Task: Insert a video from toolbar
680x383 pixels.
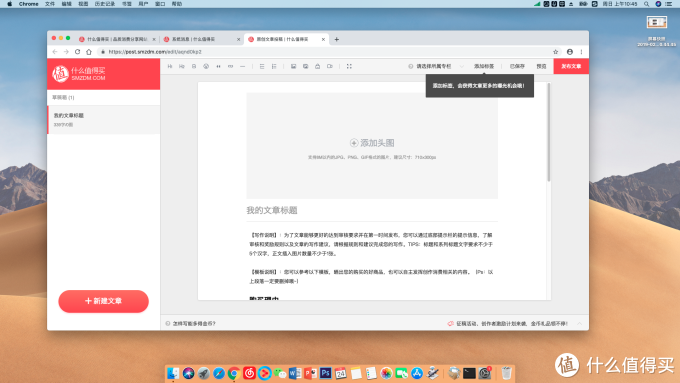Action: coord(330,66)
